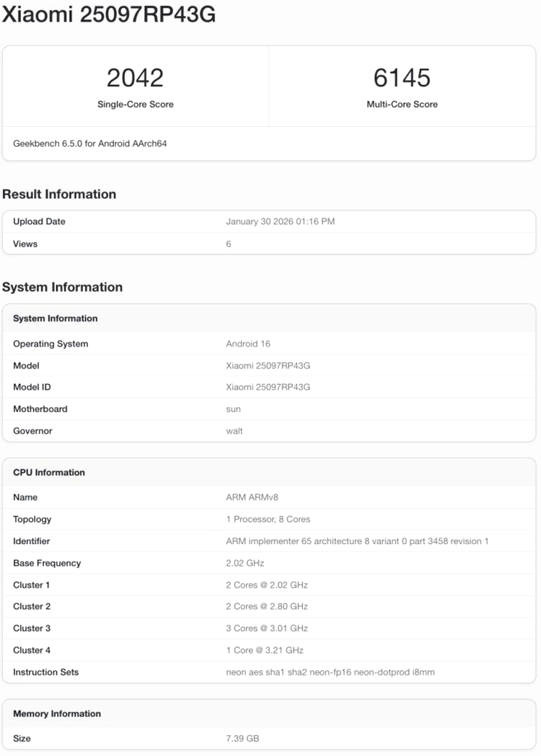Click the Upload Date label

pyautogui.click(x=39, y=221)
